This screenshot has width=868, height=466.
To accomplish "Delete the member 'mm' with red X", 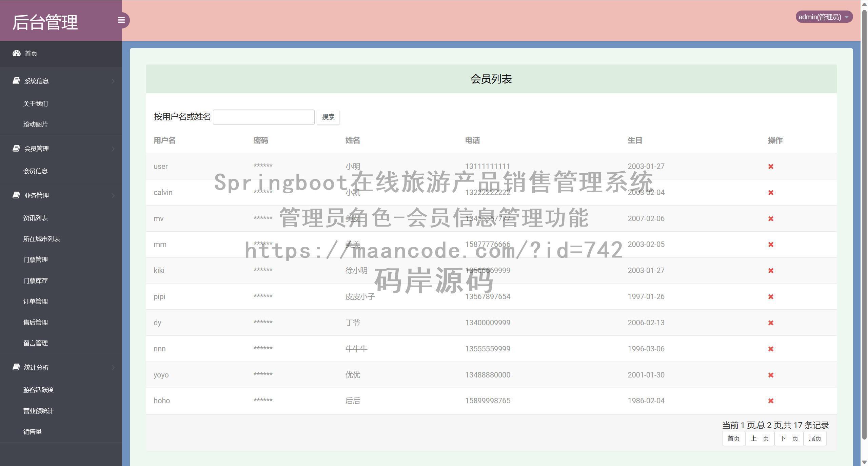I will pyautogui.click(x=771, y=245).
